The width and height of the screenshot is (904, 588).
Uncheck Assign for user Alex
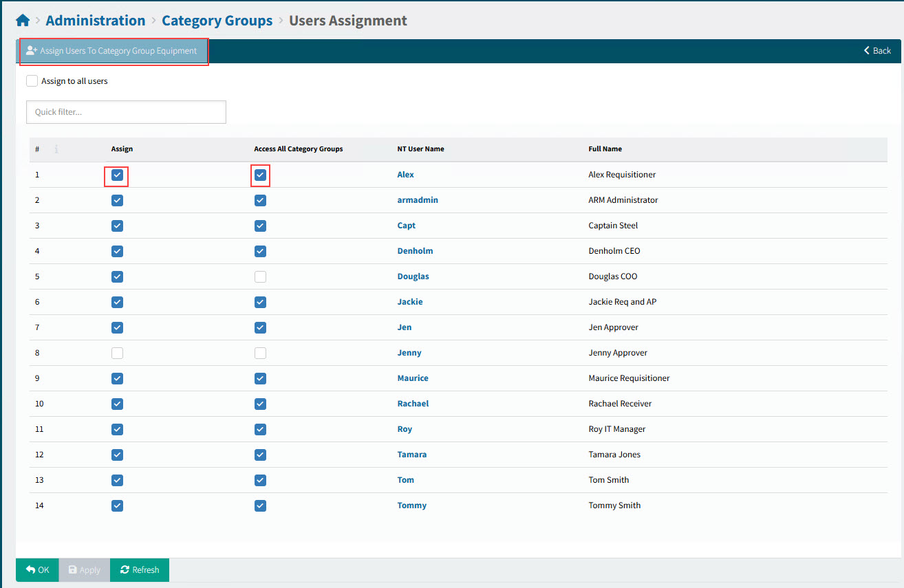click(x=117, y=175)
